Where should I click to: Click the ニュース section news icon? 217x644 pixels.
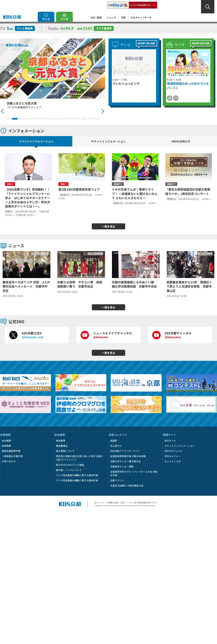(x=4, y=246)
